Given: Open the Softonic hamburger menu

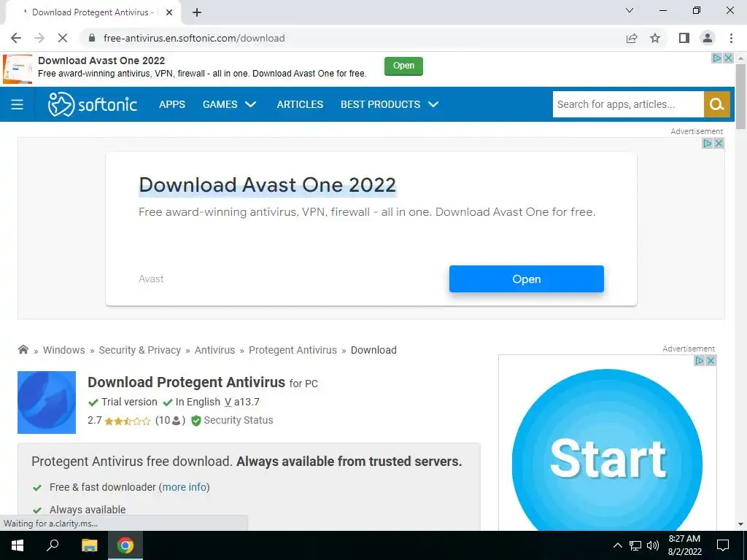Looking at the screenshot, I should (x=18, y=104).
